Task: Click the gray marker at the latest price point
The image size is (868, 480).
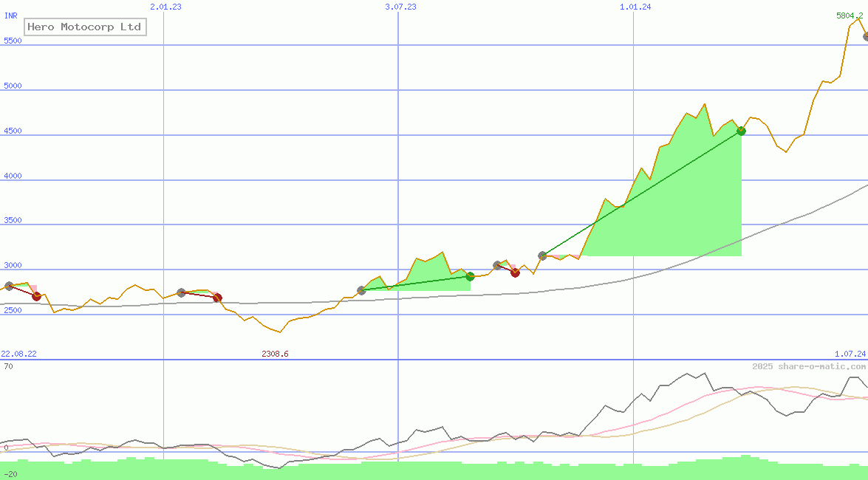Action: pyautogui.click(x=866, y=36)
